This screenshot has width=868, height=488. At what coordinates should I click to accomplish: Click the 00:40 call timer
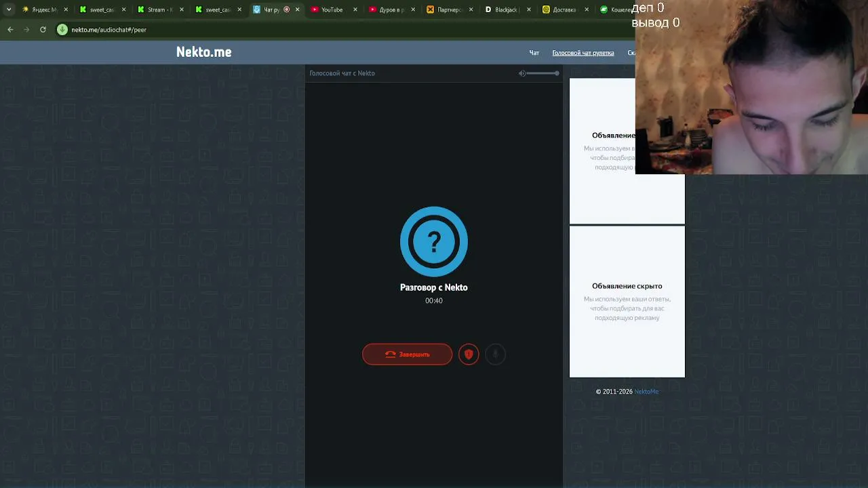tap(434, 301)
